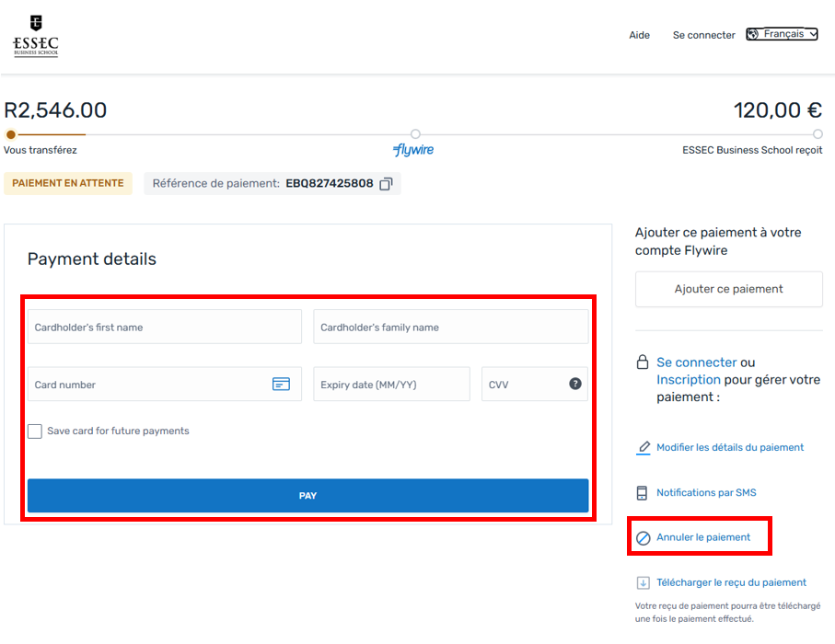
Task: Click the Flywire logo
Action: tap(413, 150)
